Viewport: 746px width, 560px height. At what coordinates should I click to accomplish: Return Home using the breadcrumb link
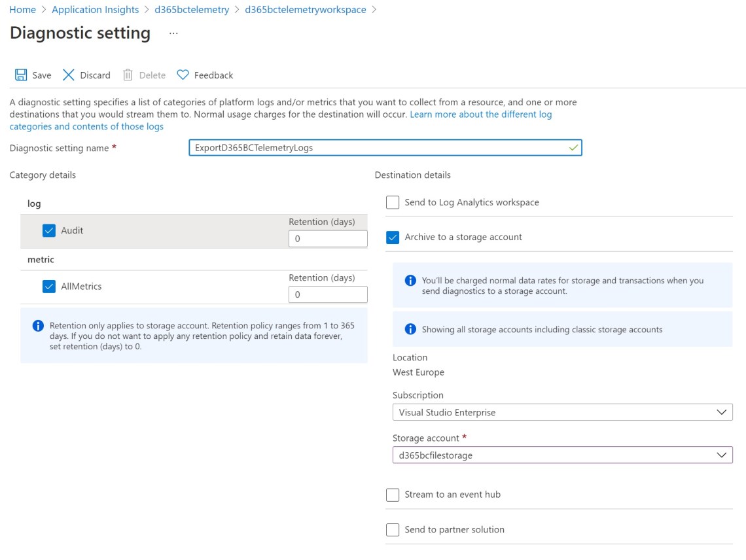[x=22, y=9]
